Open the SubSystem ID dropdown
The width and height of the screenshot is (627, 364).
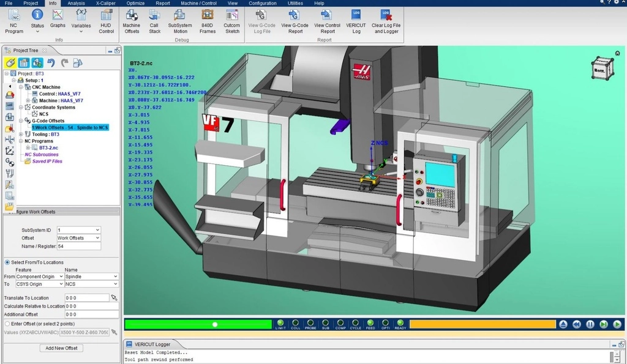pos(78,230)
